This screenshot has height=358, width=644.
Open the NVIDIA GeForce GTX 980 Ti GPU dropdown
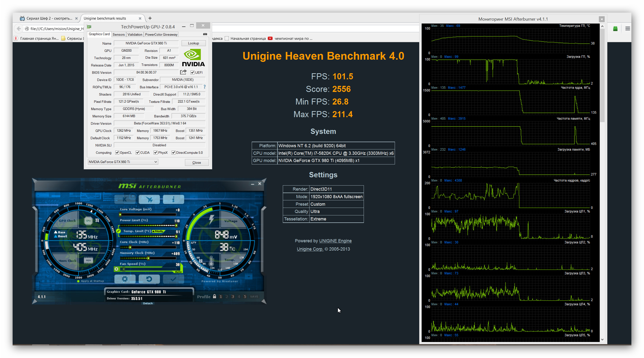[123, 162]
